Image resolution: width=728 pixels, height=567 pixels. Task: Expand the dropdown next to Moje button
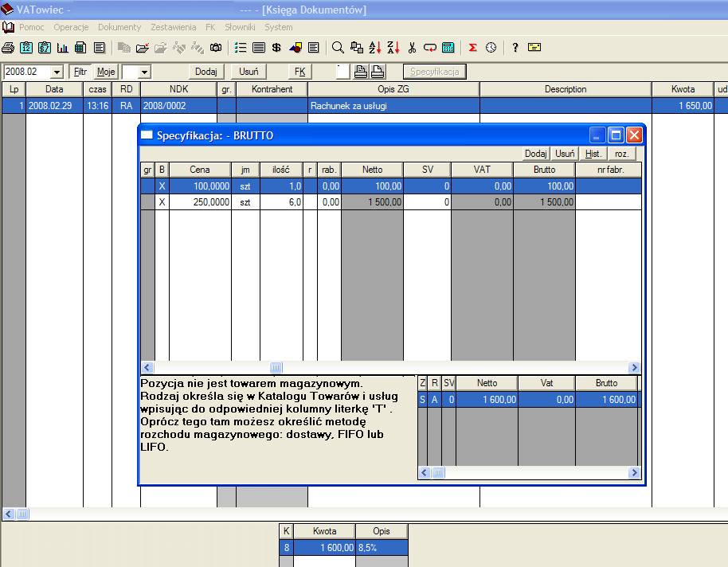pos(144,72)
